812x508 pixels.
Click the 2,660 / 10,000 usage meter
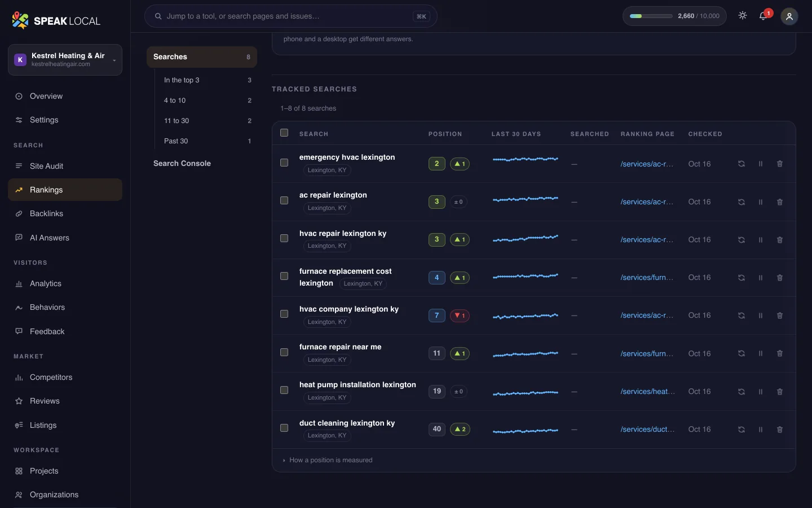tap(674, 16)
